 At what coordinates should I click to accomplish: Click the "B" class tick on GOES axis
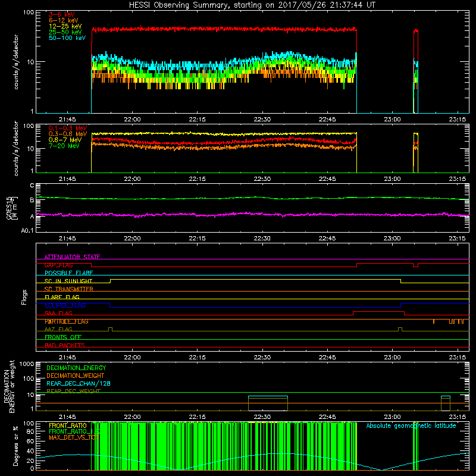point(32,200)
